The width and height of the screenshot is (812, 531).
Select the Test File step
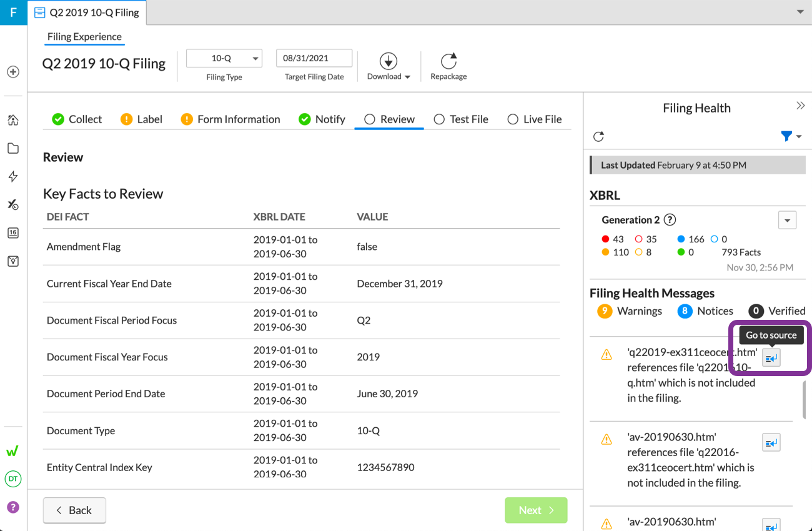pyautogui.click(x=461, y=119)
